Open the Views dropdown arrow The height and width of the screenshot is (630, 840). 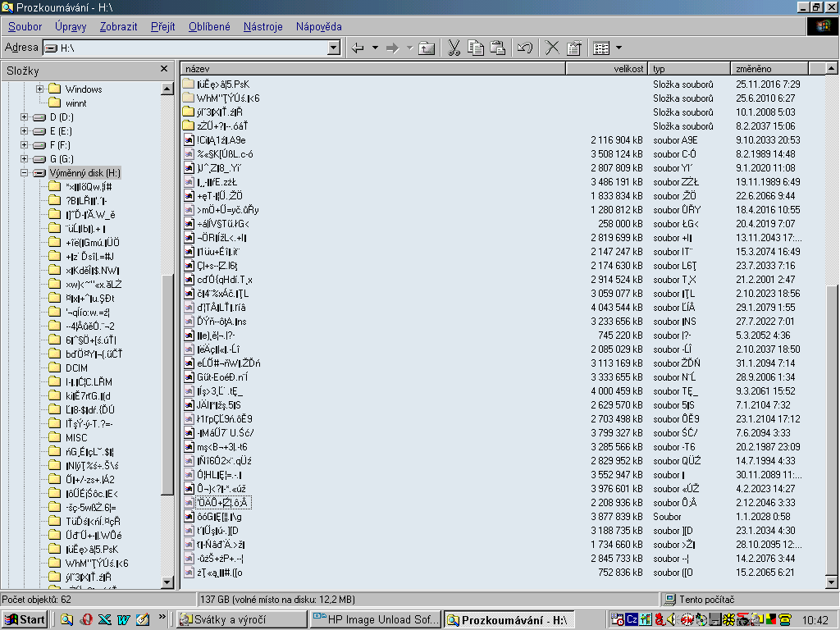tap(619, 48)
